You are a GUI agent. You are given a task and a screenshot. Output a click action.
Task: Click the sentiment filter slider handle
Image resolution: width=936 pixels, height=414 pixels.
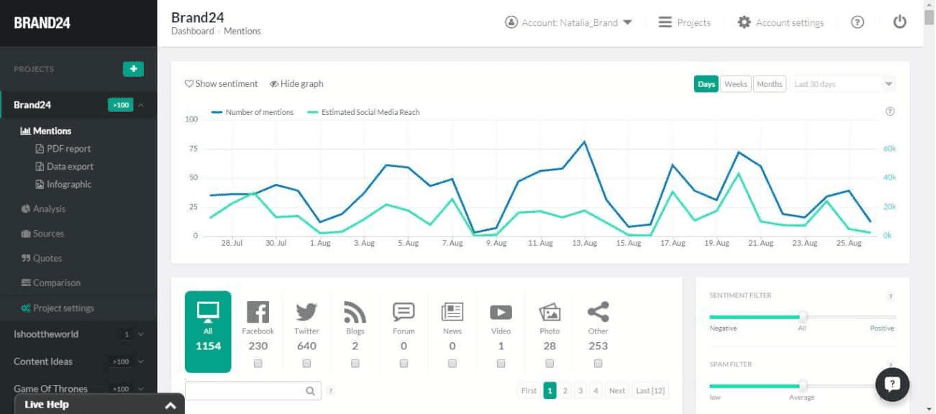pos(803,317)
